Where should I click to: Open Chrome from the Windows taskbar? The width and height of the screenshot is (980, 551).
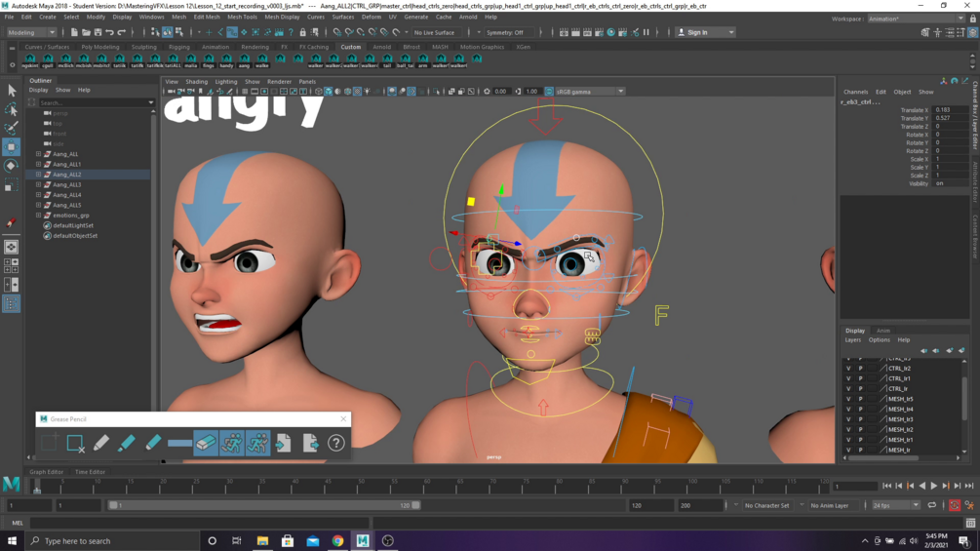click(x=337, y=541)
